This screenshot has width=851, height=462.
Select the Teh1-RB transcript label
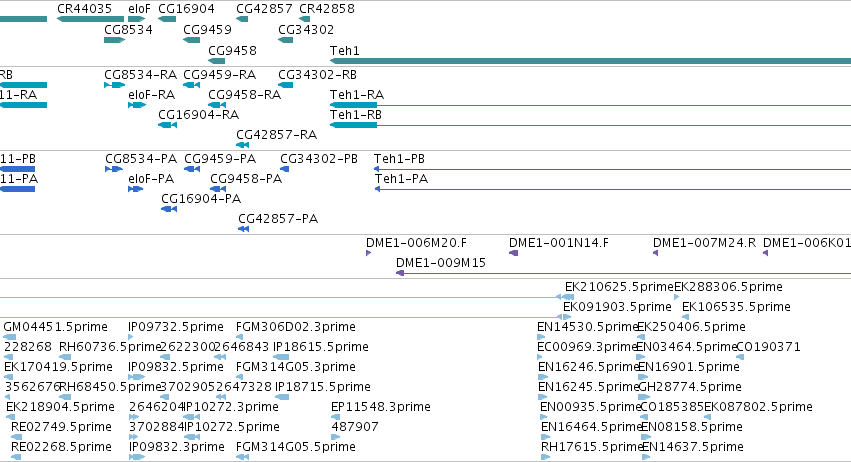355,115
